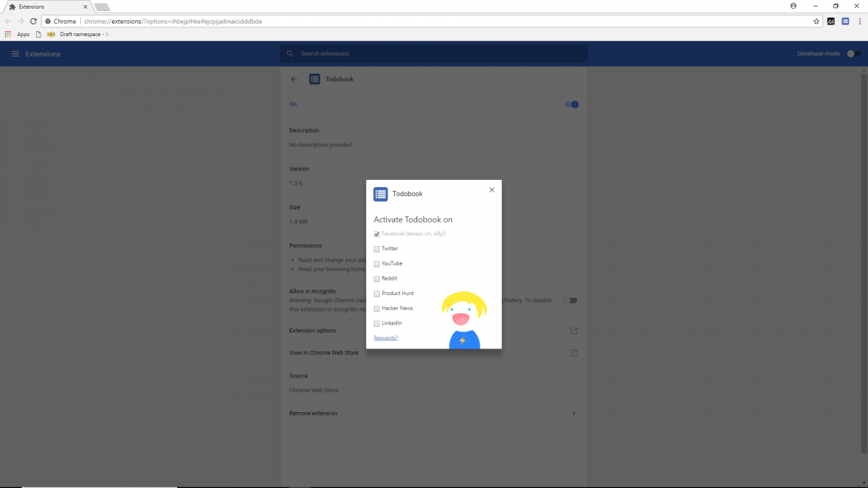Turn off the Todobook extension switch
This screenshot has height=488, width=868.
[571, 104]
